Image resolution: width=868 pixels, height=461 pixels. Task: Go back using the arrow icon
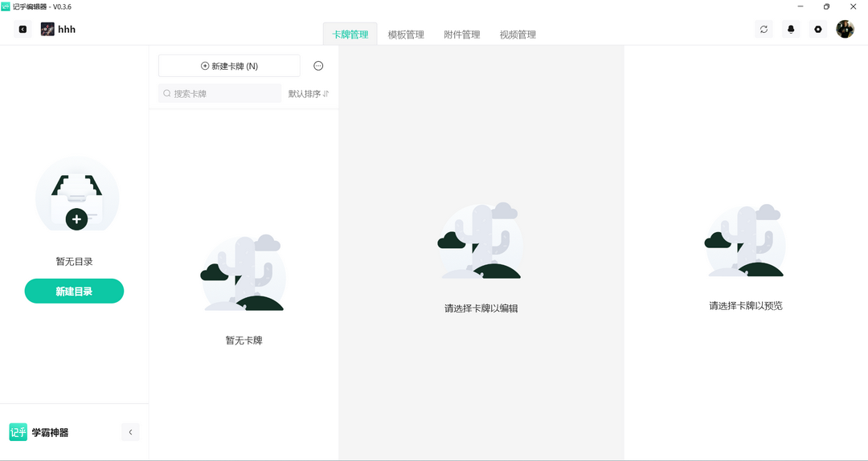[23, 30]
